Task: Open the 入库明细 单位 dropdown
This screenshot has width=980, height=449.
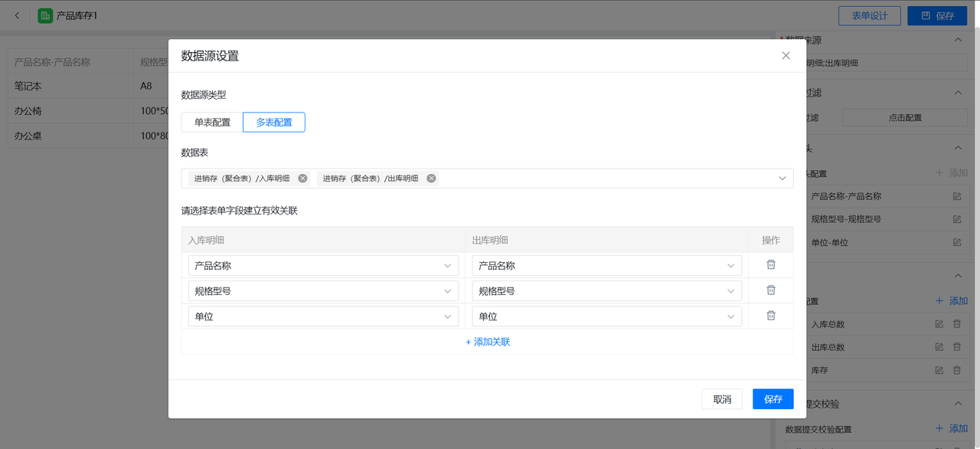Action: [323, 316]
